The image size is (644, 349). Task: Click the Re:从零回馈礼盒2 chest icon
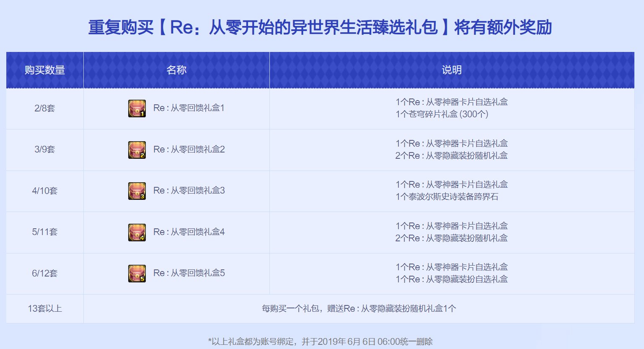pyautogui.click(x=137, y=150)
